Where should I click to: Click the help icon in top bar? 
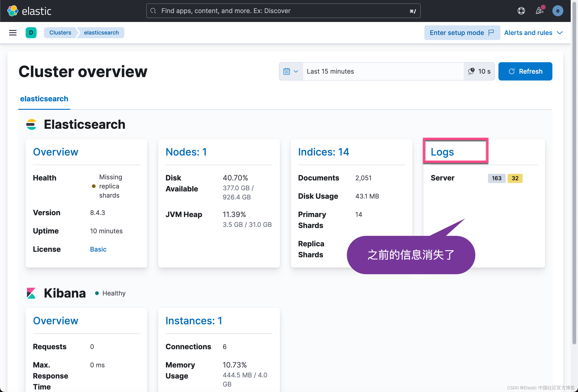point(521,11)
